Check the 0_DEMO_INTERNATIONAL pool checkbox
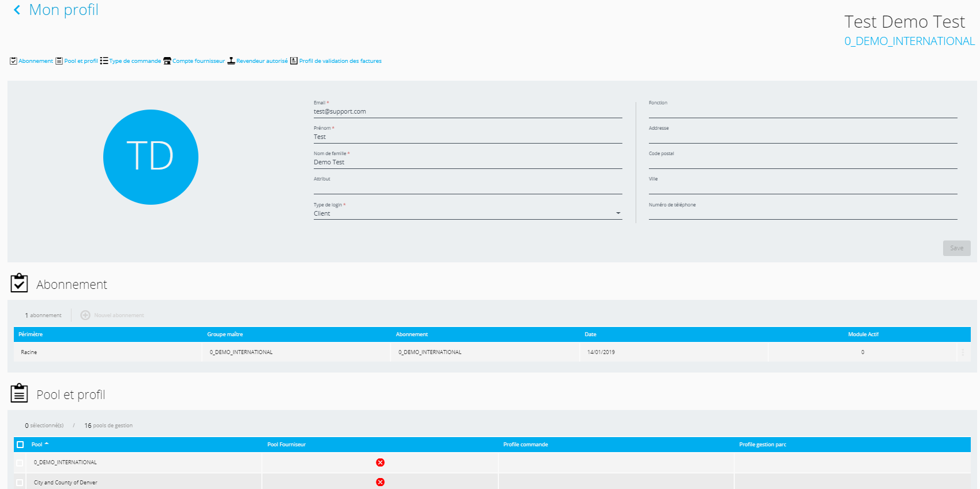The image size is (980, 489). point(20,463)
